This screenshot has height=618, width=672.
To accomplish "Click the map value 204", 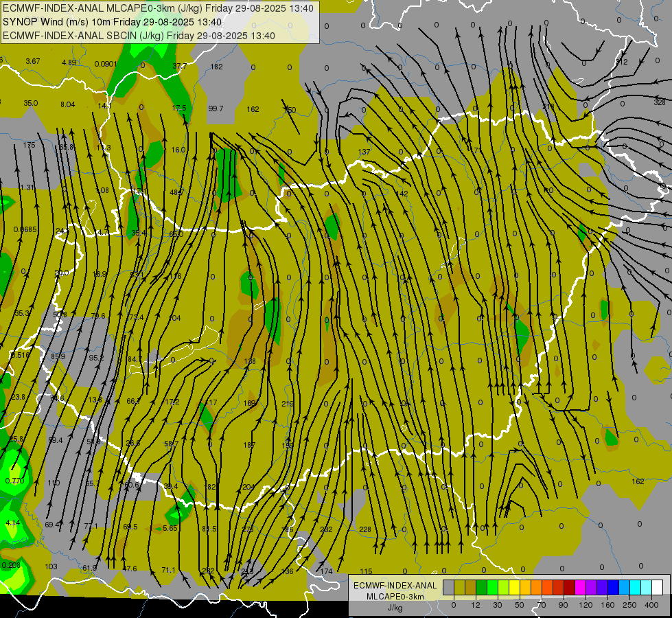I will click(248, 487).
